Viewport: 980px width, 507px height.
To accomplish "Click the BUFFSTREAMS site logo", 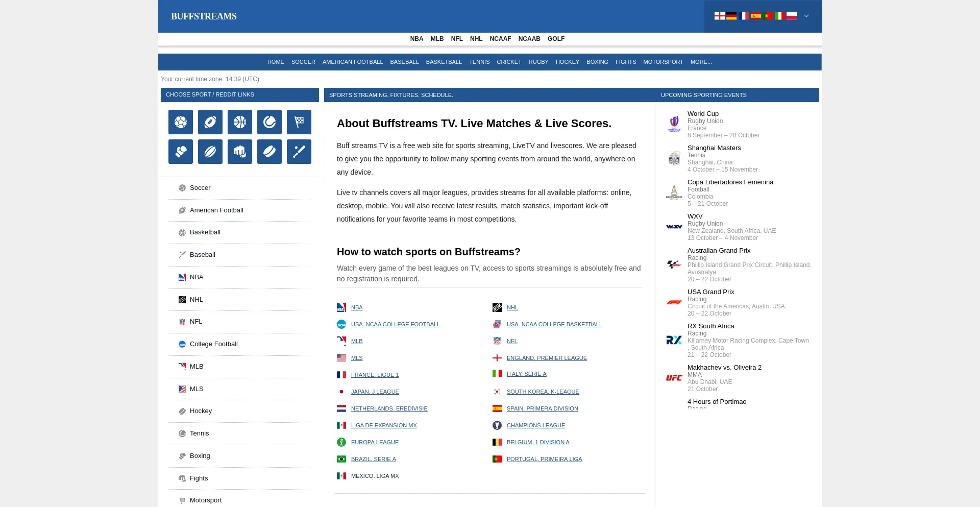I will click(x=204, y=16).
